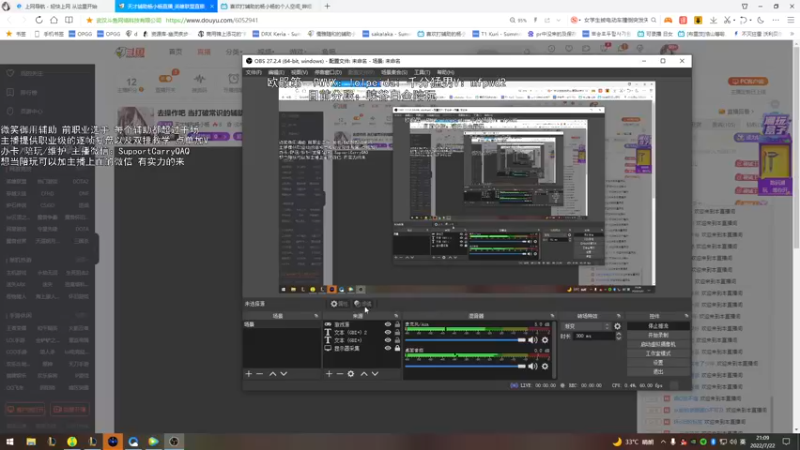Toggle visibility of 文本 (GDI+) 2 source
800x450 pixels.
tap(388, 332)
